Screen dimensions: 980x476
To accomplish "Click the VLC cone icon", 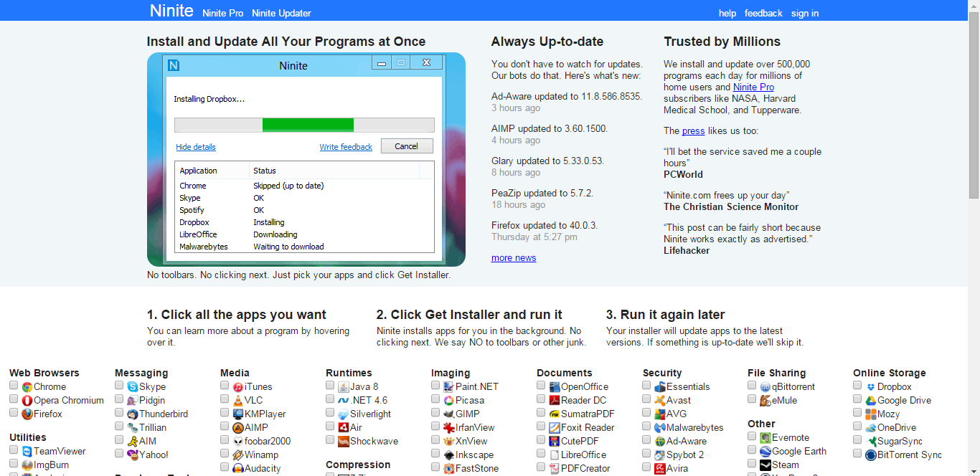I will point(238,401).
